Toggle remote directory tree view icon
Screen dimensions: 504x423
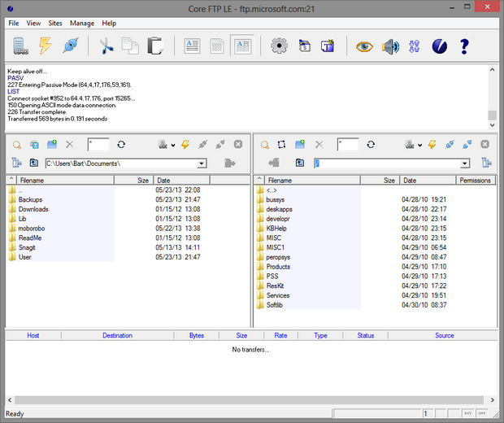487,163
